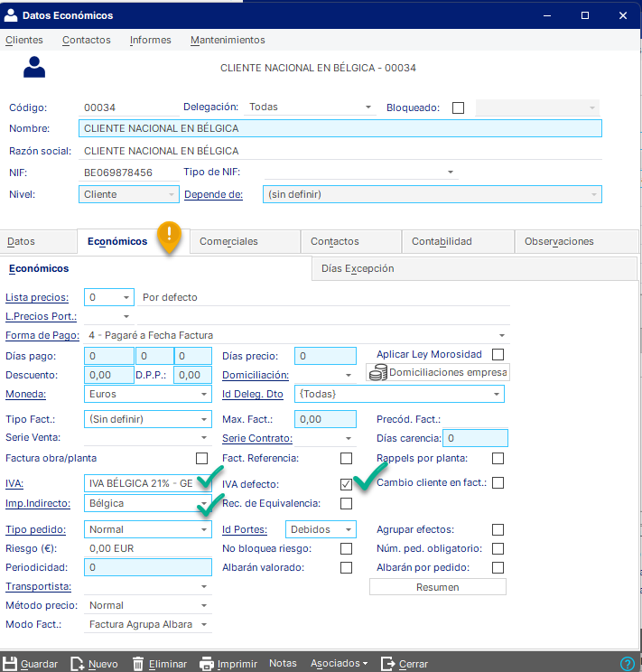642x672 pixels.
Task: Click the Nuevo new document icon
Action: point(78,664)
